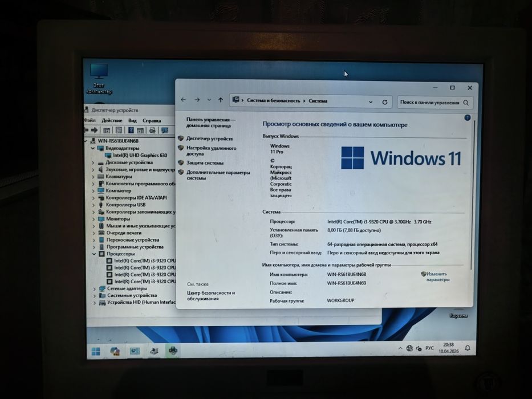Open Панель управления домашняя страница link

[x=210, y=123]
